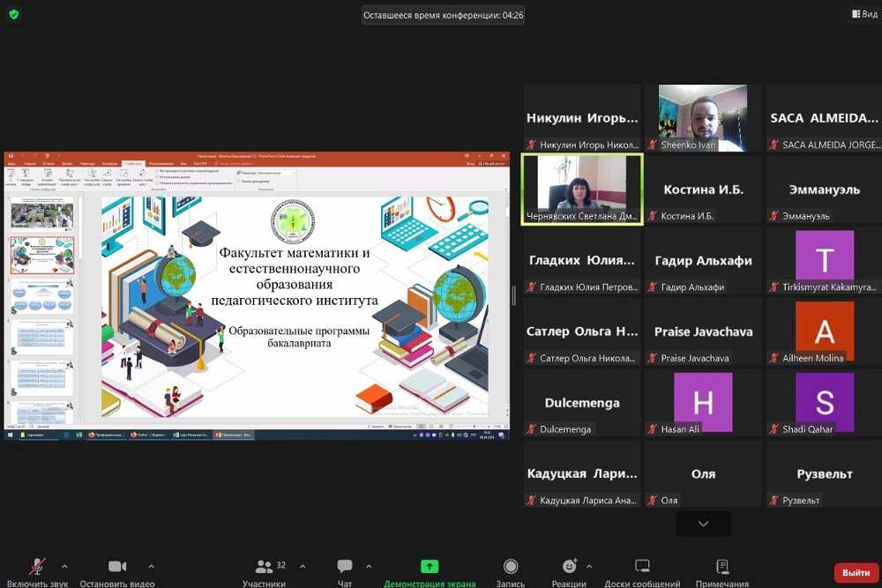Open the Участники participants panel
The height and width of the screenshot is (588, 882).
265,567
